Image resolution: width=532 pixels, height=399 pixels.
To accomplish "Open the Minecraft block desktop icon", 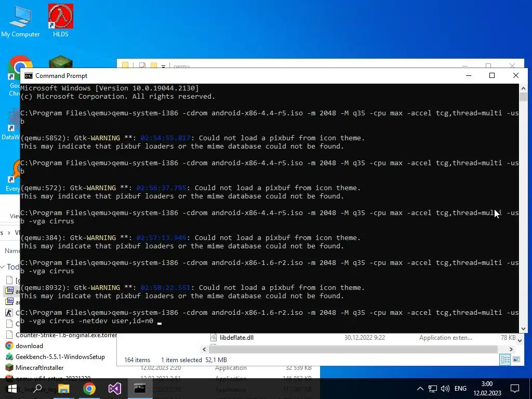I will pos(61,62).
